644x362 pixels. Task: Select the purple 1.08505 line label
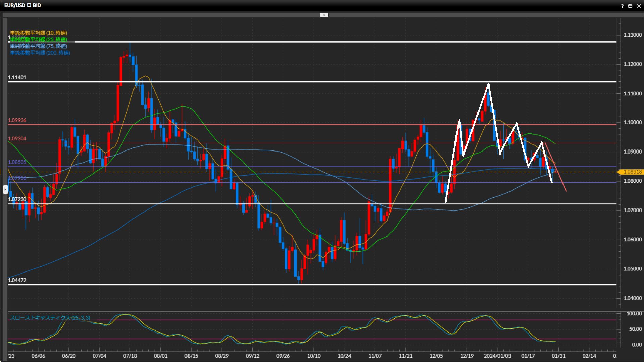tap(17, 162)
